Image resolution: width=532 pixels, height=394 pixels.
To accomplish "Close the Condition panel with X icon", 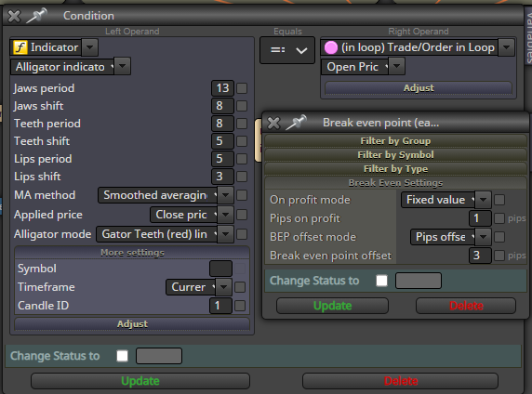I will point(14,16).
